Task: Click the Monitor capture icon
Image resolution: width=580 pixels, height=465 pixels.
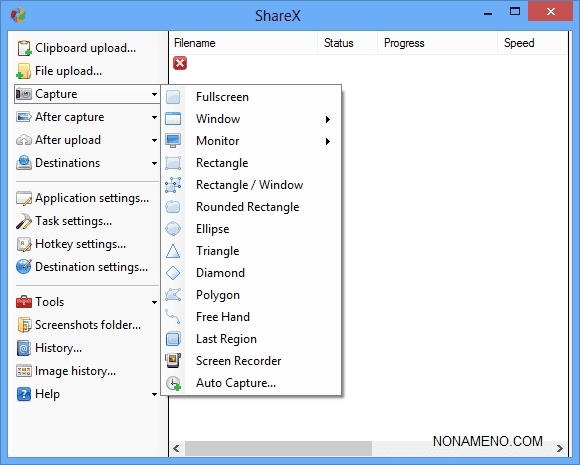Action: pos(173,141)
